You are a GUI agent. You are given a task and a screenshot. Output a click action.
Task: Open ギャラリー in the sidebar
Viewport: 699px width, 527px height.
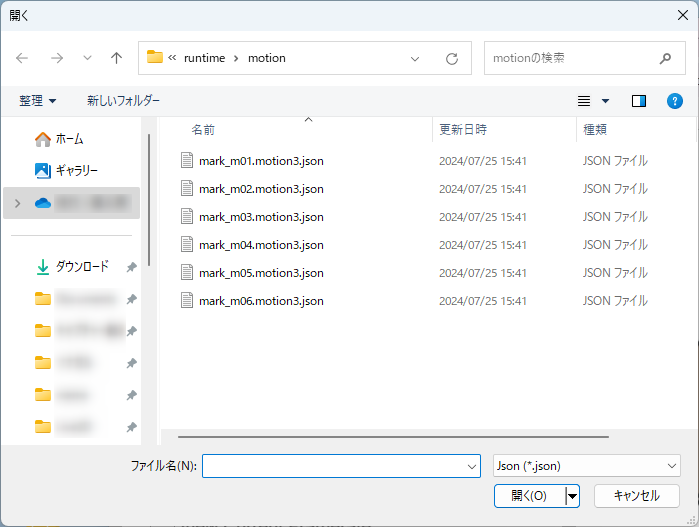click(x=76, y=171)
